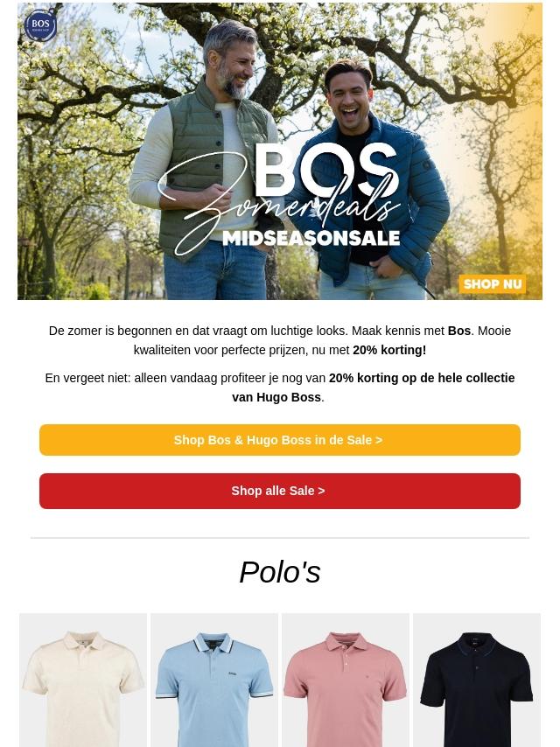The width and height of the screenshot is (560, 747).
Task: Click the BOS round logo badge
Action: tap(40, 25)
